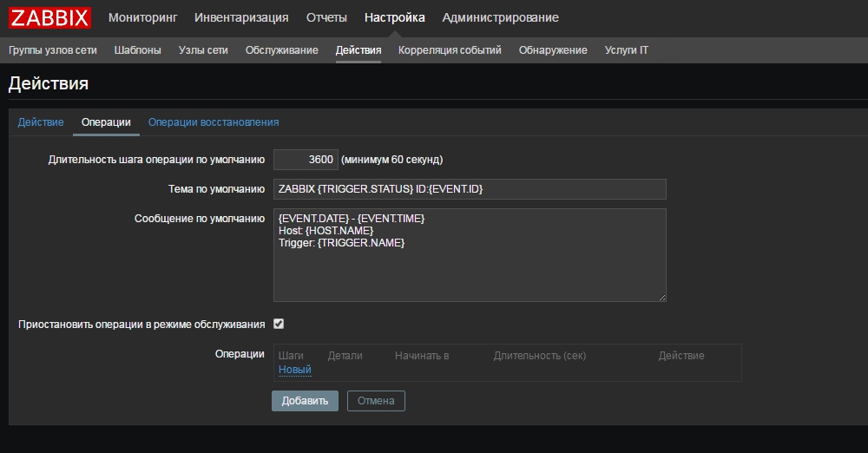Go to Обнаружение submenu
The height and width of the screenshot is (453, 868).
(x=553, y=50)
